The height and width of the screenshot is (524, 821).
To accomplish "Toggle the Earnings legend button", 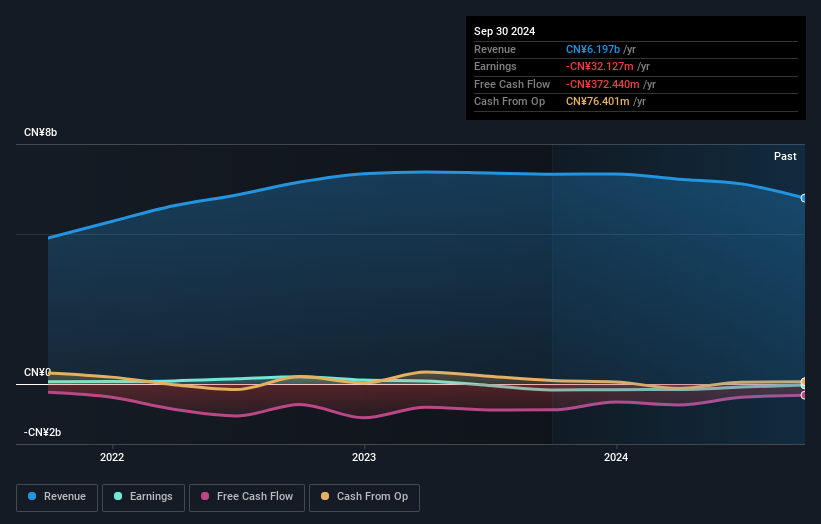I will [x=143, y=497].
